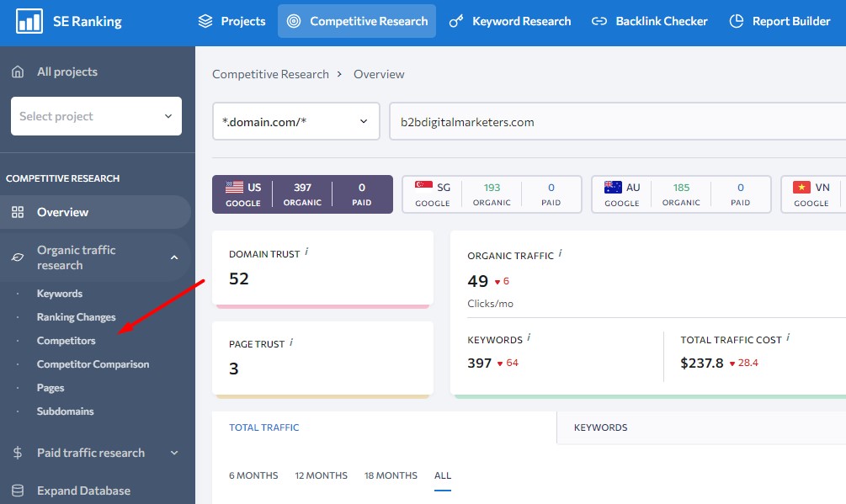Select the 18 Months range

pyautogui.click(x=391, y=475)
